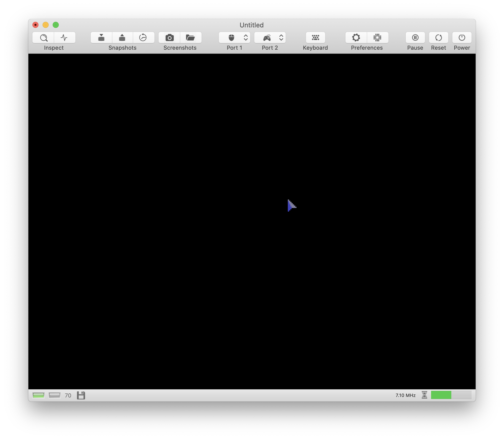Screen dimensions: 504x439
Task: Open the snapshot browser clock icon
Action: click(x=143, y=38)
